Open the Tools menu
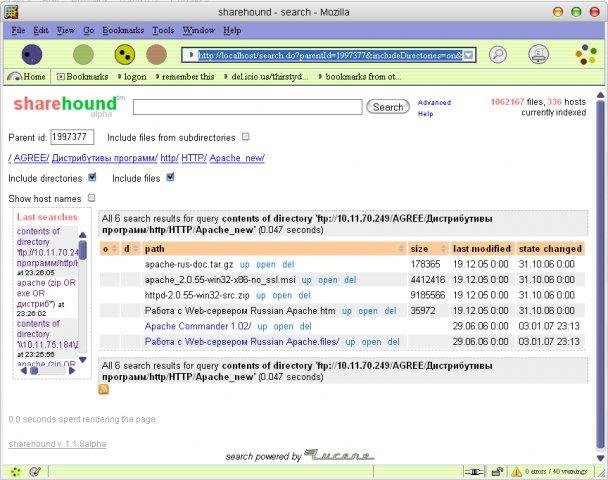608x480 pixels. click(x=163, y=30)
